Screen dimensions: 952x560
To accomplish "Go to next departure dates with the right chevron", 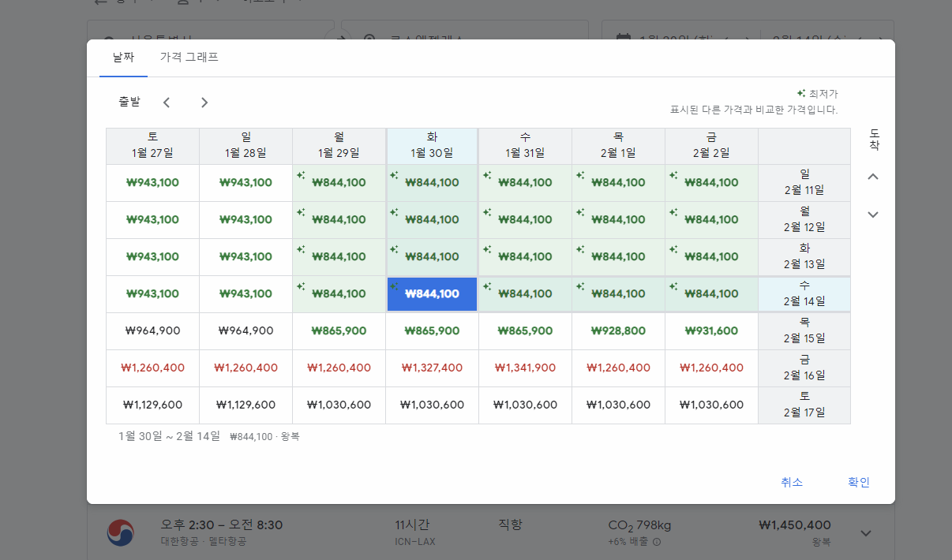I will tap(204, 102).
